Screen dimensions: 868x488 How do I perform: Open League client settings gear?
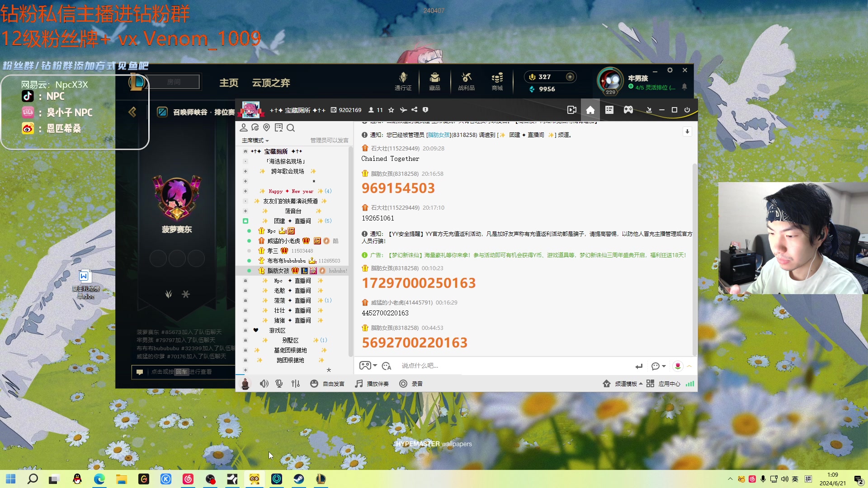tap(670, 70)
